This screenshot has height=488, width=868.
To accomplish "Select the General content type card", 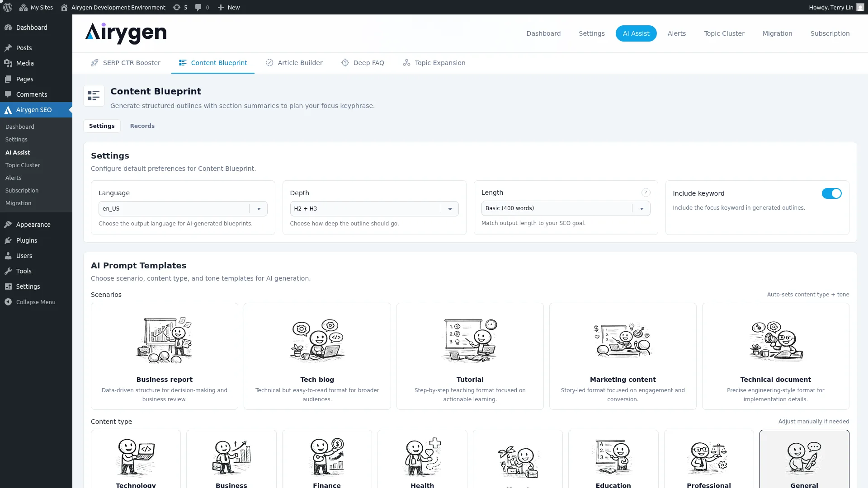I will tap(804, 459).
